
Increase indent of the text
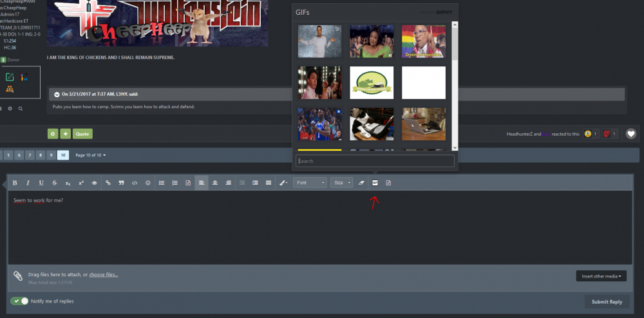pyautogui.click(x=255, y=183)
